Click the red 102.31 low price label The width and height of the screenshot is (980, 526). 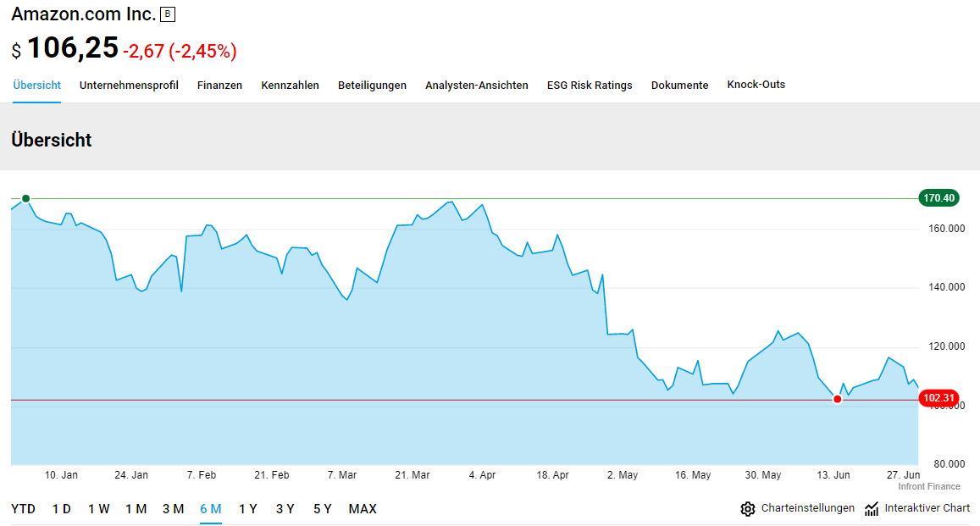pos(938,398)
